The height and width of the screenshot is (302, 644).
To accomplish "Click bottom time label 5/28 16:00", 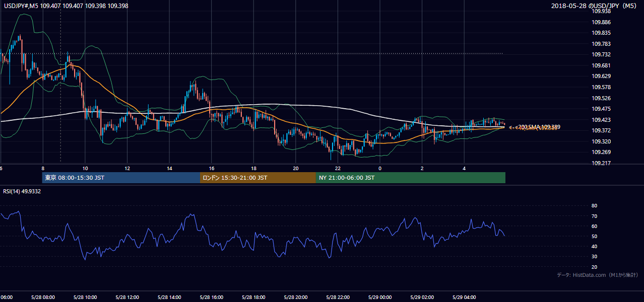I will [211, 297].
